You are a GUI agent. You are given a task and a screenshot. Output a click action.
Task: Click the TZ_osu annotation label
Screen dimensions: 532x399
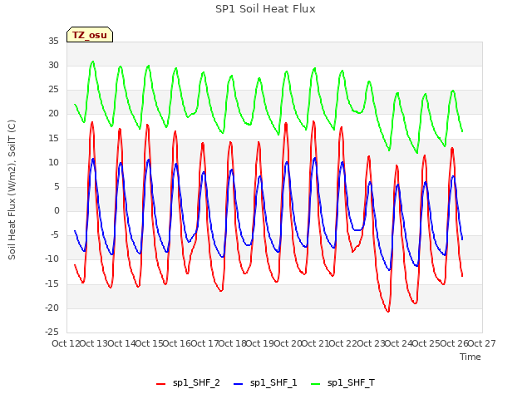(90, 35)
